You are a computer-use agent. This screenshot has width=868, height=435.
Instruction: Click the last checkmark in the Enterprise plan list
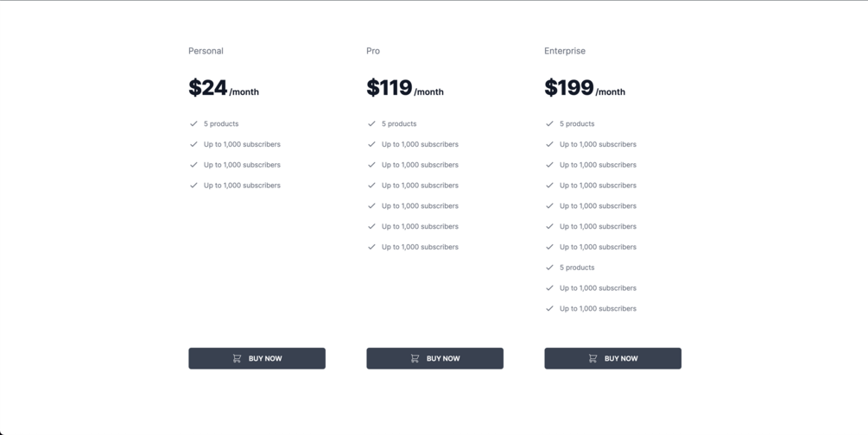549,308
